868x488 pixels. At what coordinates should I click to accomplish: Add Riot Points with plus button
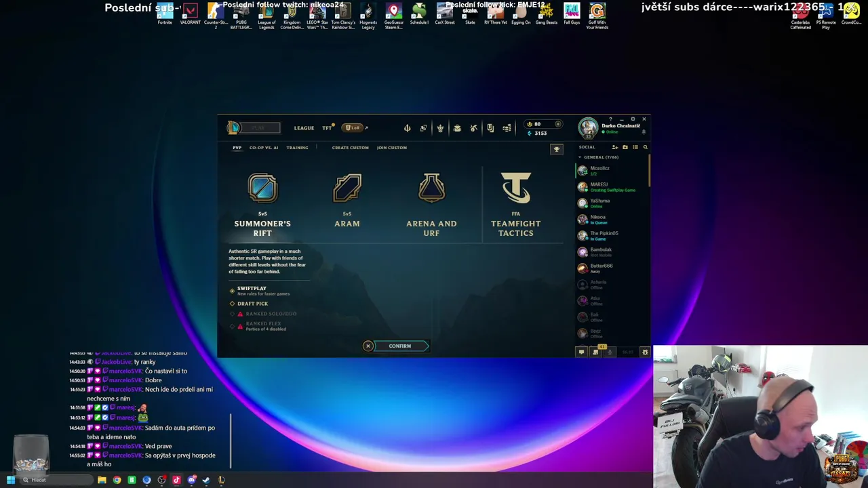pyautogui.click(x=558, y=124)
